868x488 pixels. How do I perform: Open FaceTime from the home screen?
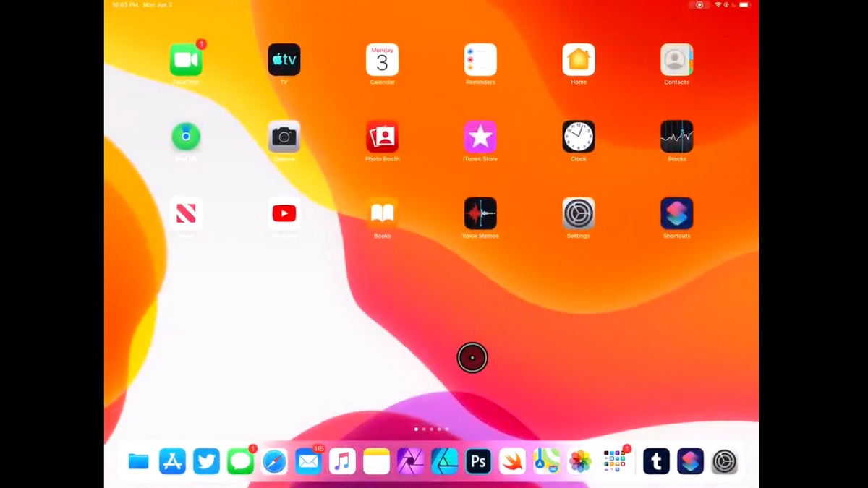[x=186, y=60]
